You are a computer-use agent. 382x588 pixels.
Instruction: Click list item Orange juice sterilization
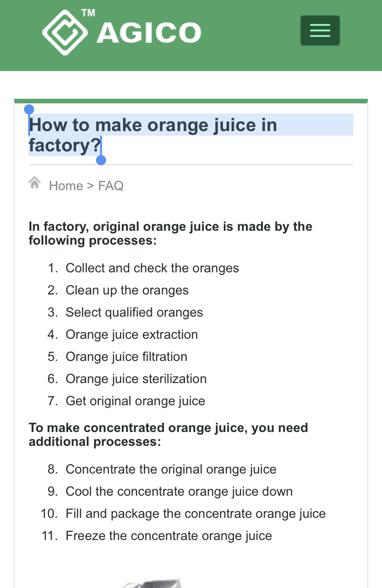(136, 379)
